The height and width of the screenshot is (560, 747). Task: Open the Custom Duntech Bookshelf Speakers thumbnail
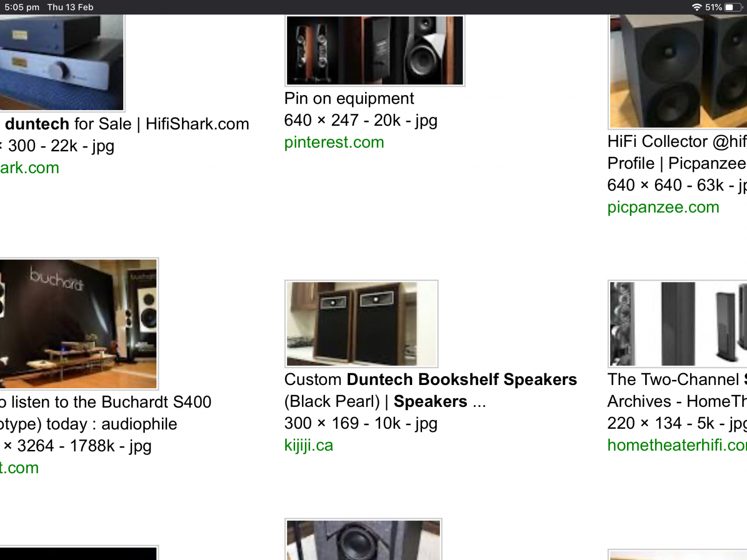[361, 324]
